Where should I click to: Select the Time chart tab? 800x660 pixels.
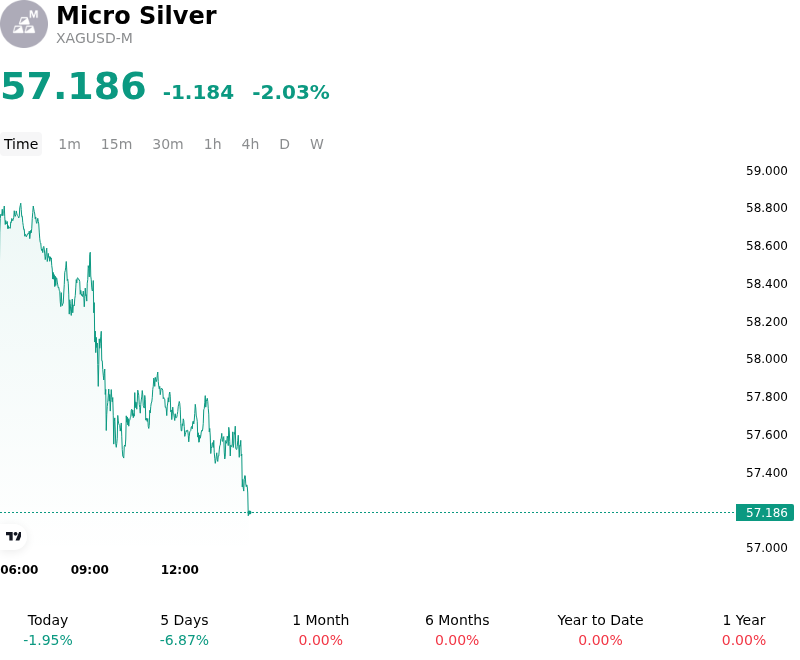(21, 144)
